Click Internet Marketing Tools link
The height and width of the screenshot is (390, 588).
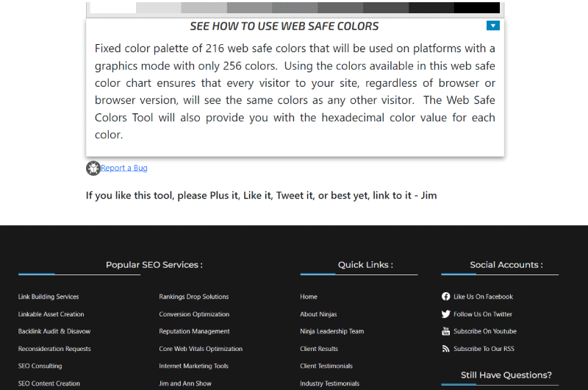[x=193, y=366]
